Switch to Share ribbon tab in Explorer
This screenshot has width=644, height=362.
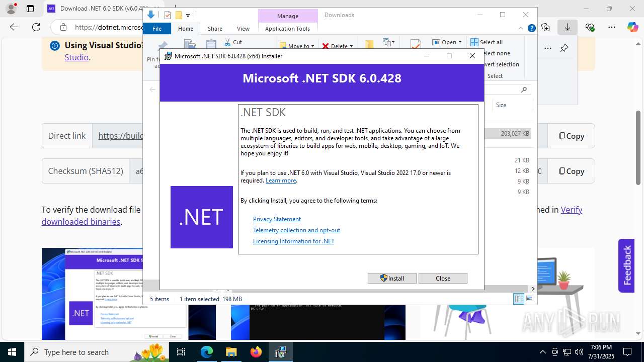click(x=215, y=29)
